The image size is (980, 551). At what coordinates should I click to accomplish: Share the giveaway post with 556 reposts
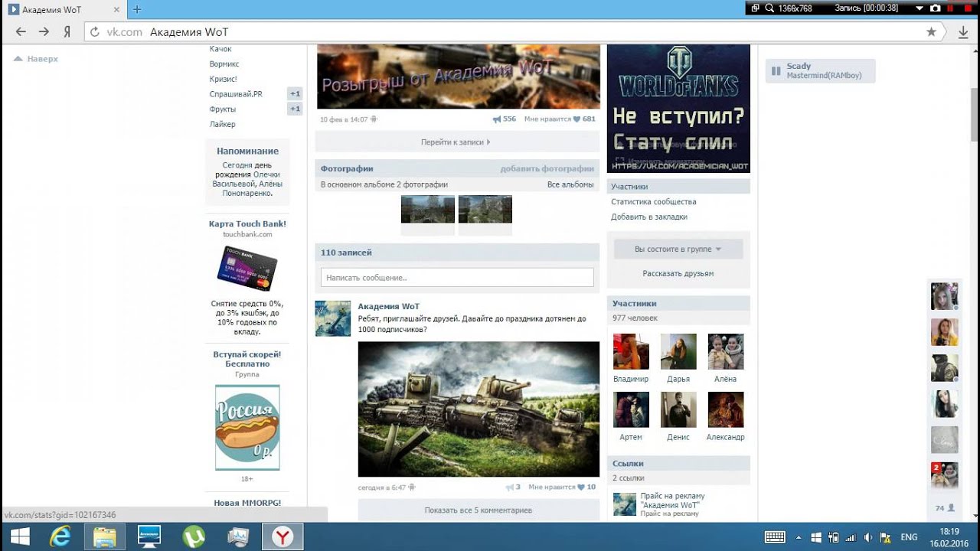coord(504,119)
